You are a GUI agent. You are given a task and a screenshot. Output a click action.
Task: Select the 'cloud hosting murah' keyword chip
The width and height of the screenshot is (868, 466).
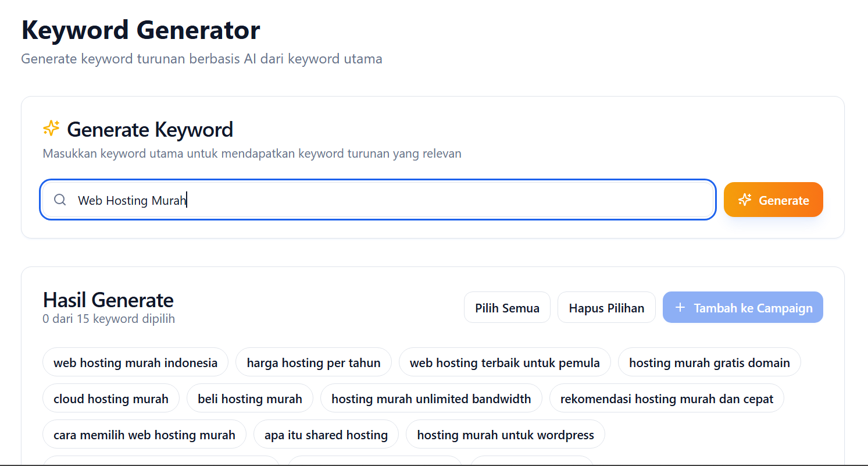click(x=111, y=399)
